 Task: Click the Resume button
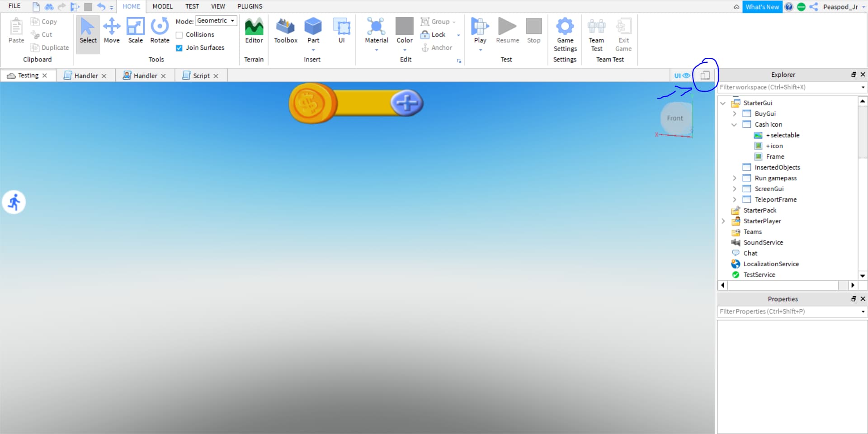click(x=507, y=31)
